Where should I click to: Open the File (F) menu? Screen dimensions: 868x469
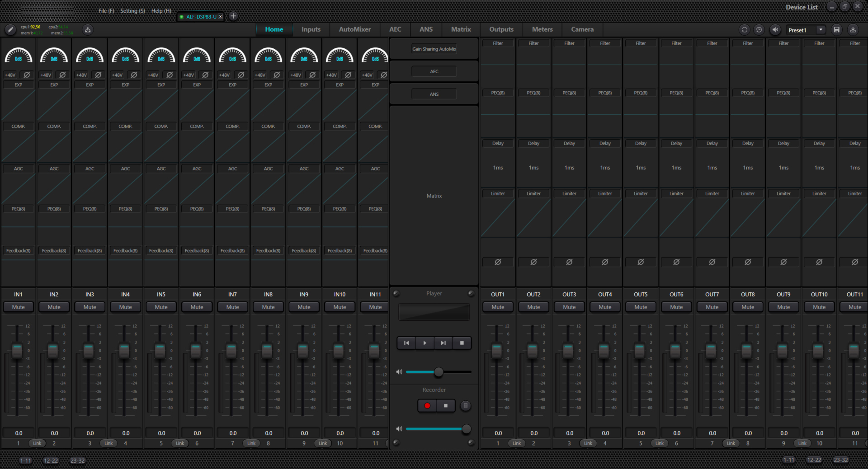[x=106, y=11]
